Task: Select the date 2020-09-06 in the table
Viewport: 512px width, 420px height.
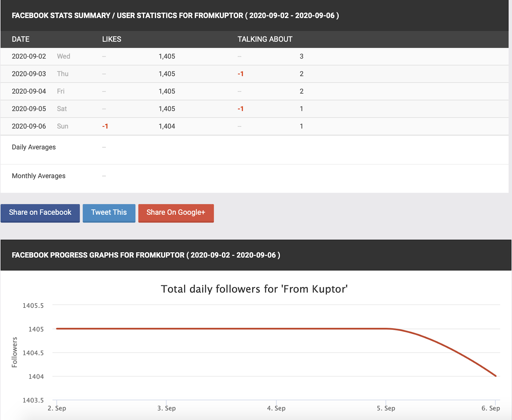Action: [x=29, y=126]
